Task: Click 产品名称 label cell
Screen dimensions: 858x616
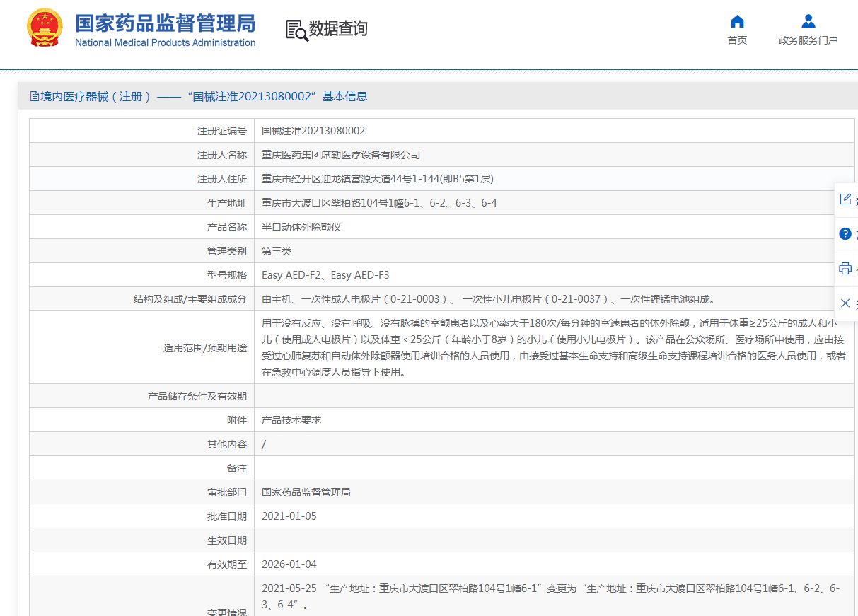Action: click(x=141, y=227)
